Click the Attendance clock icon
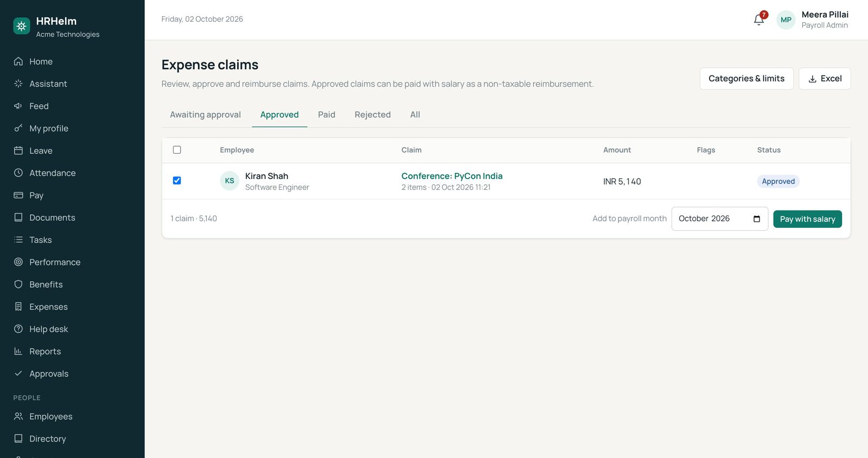Image resolution: width=868 pixels, height=458 pixels. tap(18, 173)
